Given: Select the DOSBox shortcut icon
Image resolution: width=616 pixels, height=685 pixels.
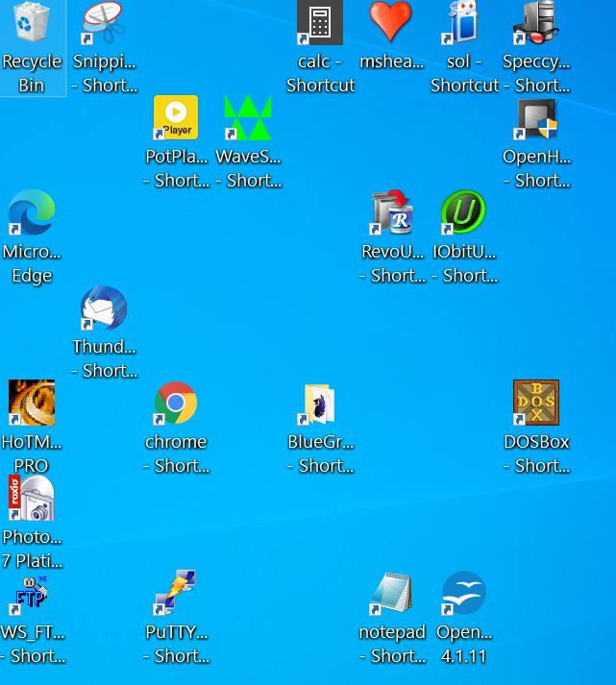Looking at the screenshot, I should coord(536,403).
